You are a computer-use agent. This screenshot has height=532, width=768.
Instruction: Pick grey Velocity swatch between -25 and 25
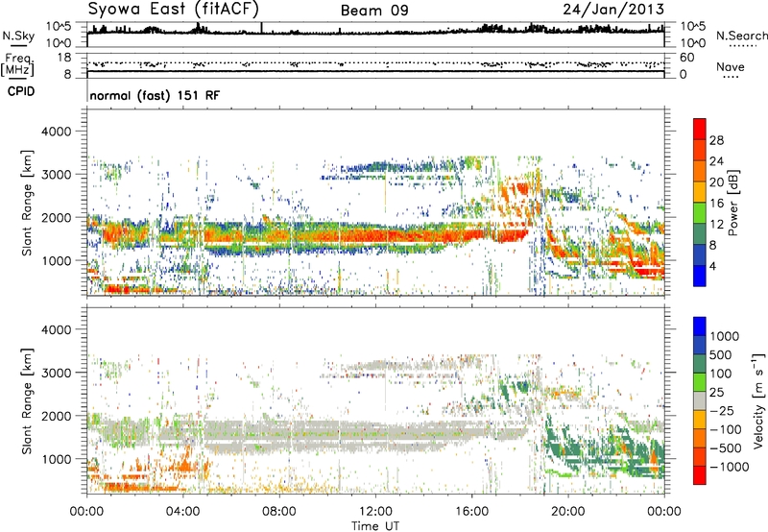pos(700,400)
